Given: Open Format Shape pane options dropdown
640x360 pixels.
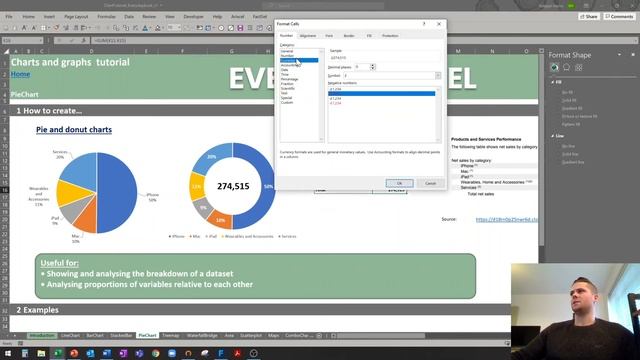Looking at the screenshot, I should (x=620, y=55).
